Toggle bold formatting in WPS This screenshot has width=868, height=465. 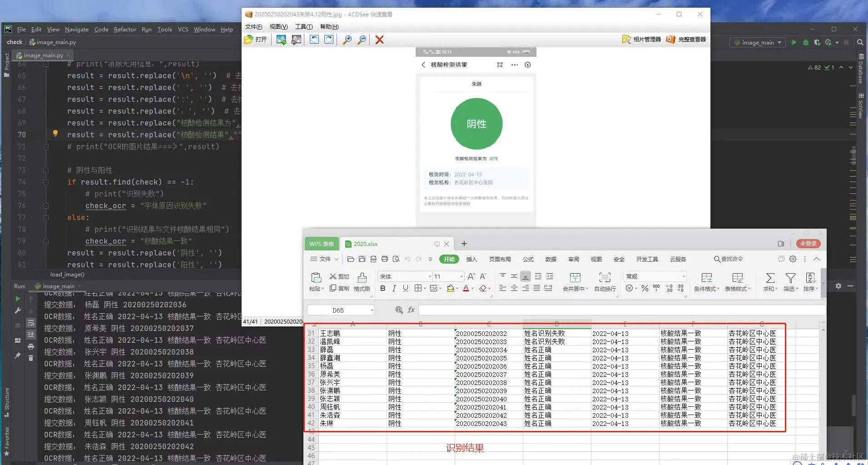tap(383, 288)
